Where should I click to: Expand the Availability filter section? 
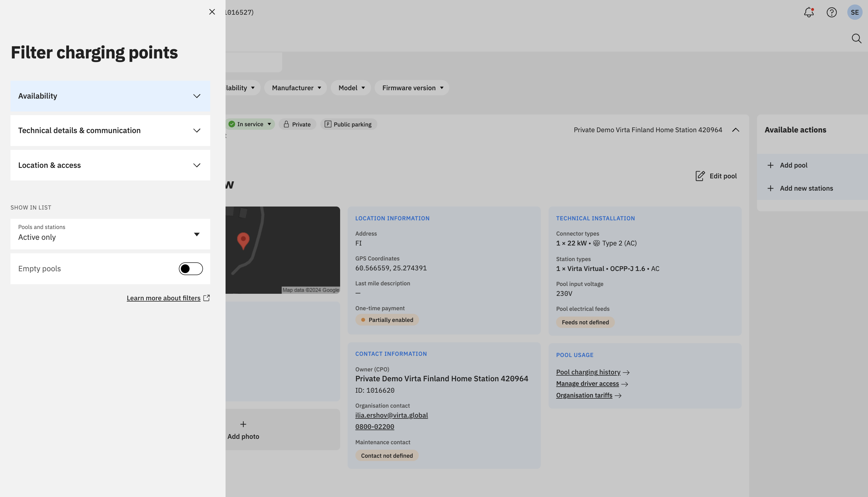pos(110,96)
